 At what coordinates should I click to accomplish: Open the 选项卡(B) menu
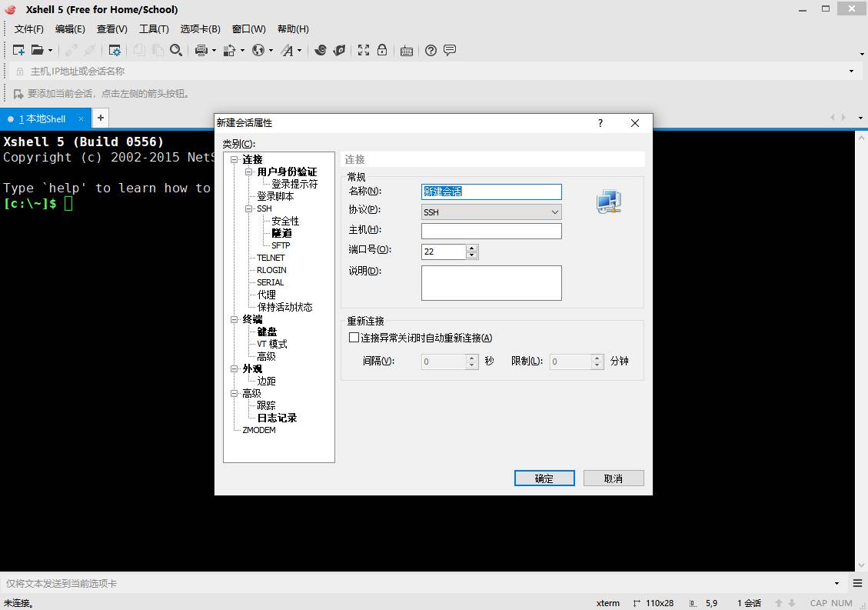tap(201, 28)
